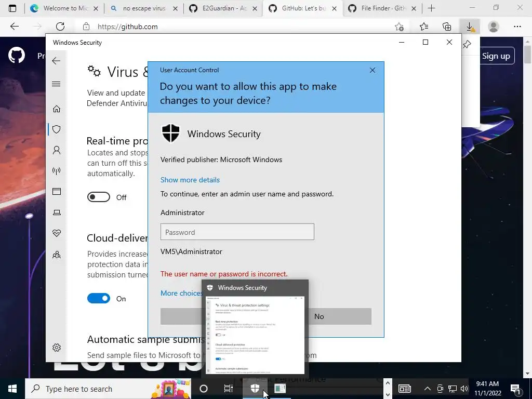
Task: Open Home in Windows Security sidebar
Action: pos(57,109)
